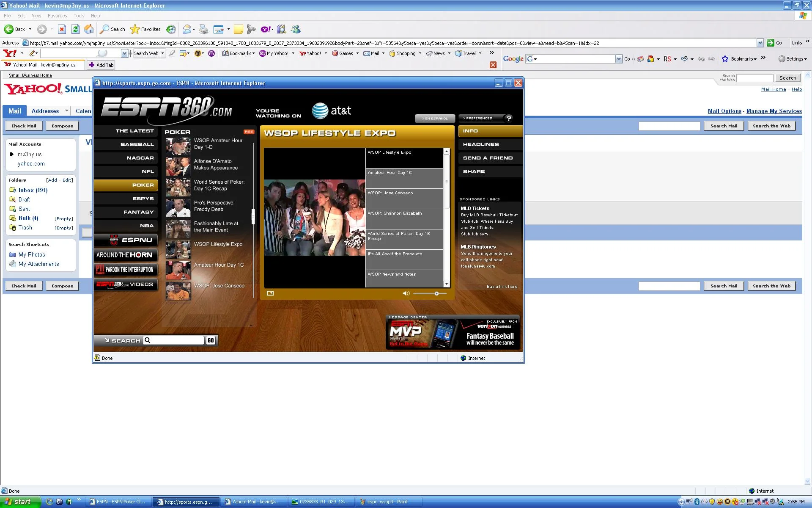Open the Around the Horn section
812x508 pixels.
125,255
